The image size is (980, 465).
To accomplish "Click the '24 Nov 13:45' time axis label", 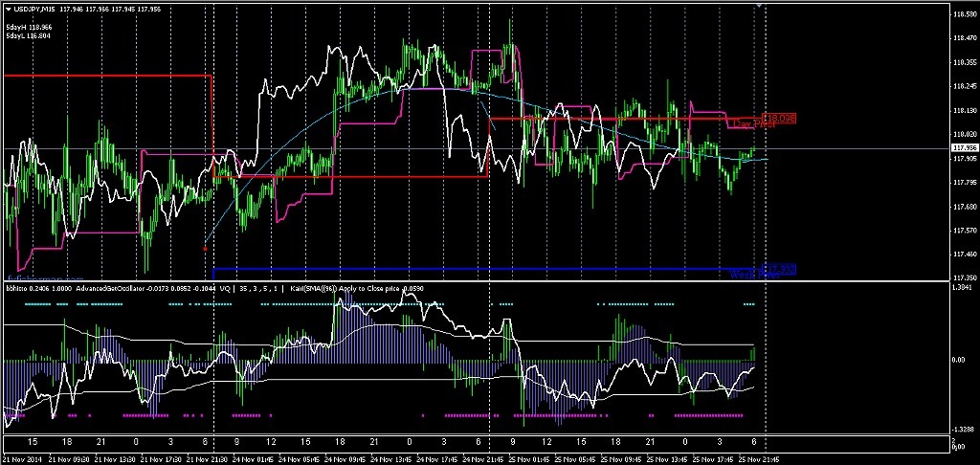I will 390,459.
